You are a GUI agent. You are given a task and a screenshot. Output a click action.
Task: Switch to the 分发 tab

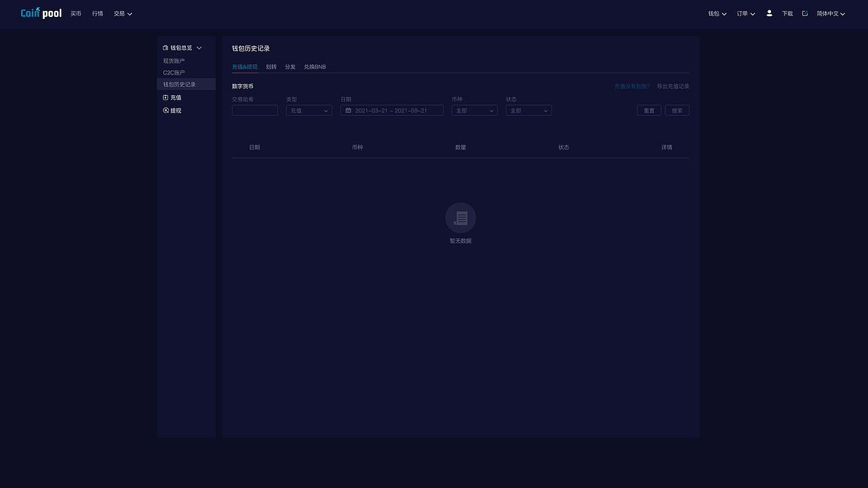pos(290,67)
